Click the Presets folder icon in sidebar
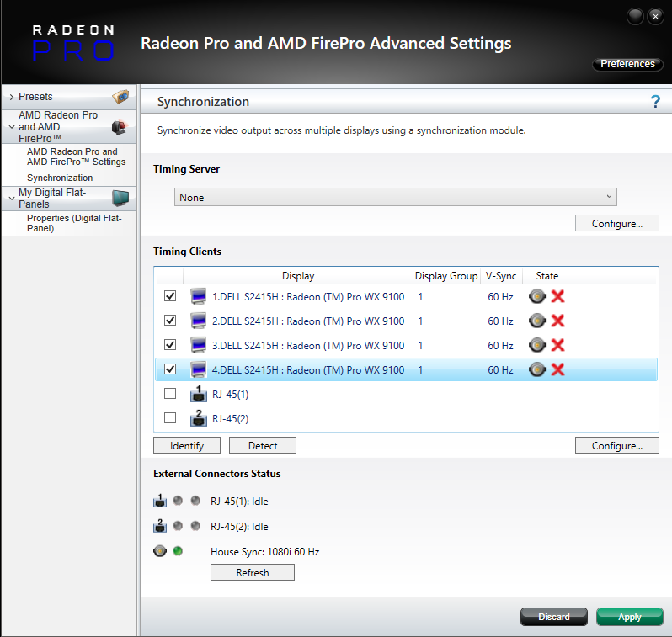The height and width of the screenshot is (637, 672). 120,97
